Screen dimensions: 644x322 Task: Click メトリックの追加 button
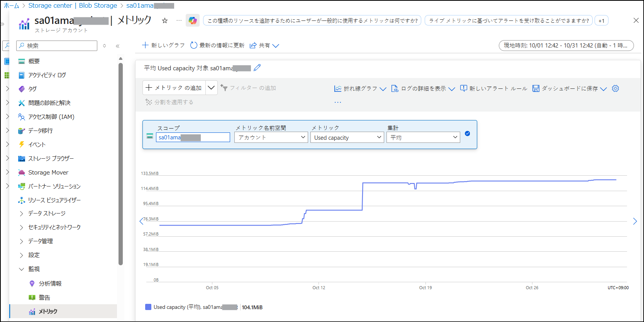pos(174,88)
